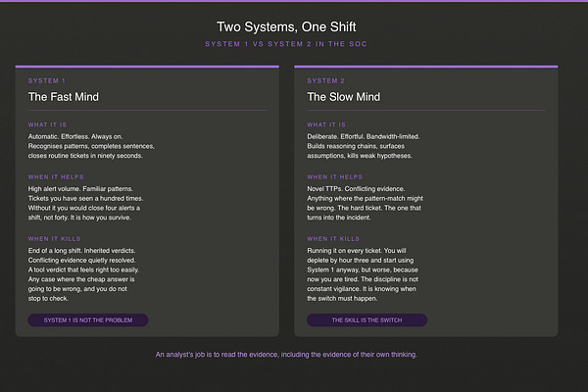Click the footer quote about an analyst's job
The image size is (588, 392).
coord(286,354)
